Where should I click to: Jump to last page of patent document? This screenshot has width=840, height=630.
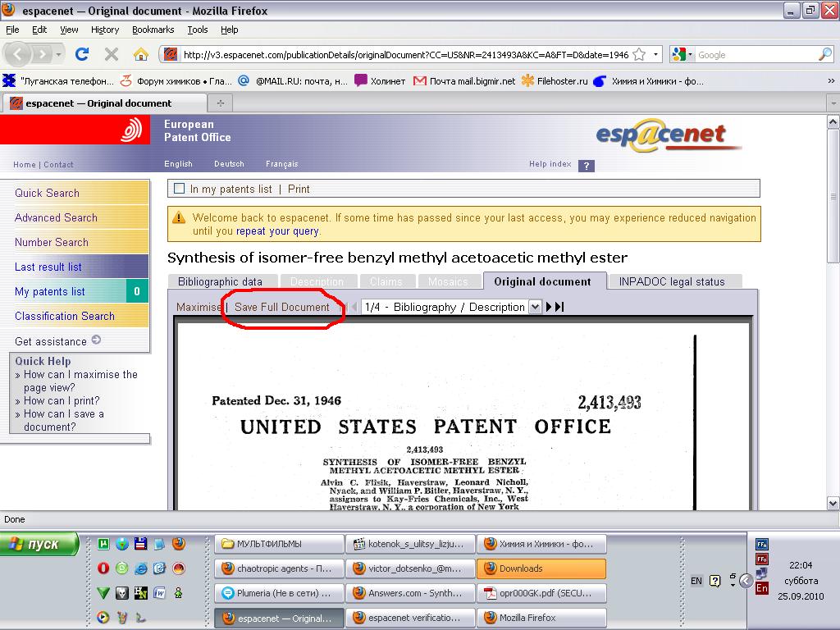(x=560, y=307)
